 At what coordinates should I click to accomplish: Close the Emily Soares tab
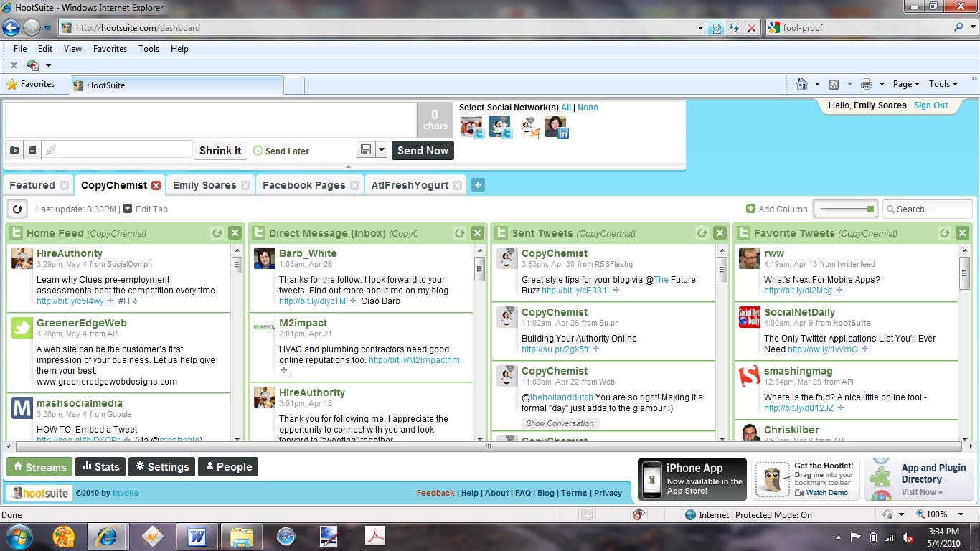[245, 185]
